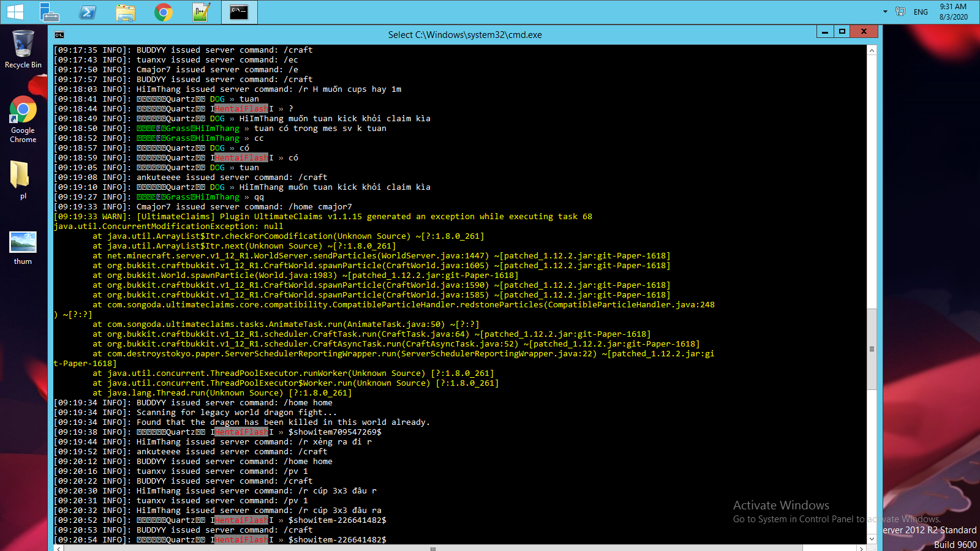Open the clock showing 9:31 AM
The width and height of the screenshot is (980, 551).
953,12
